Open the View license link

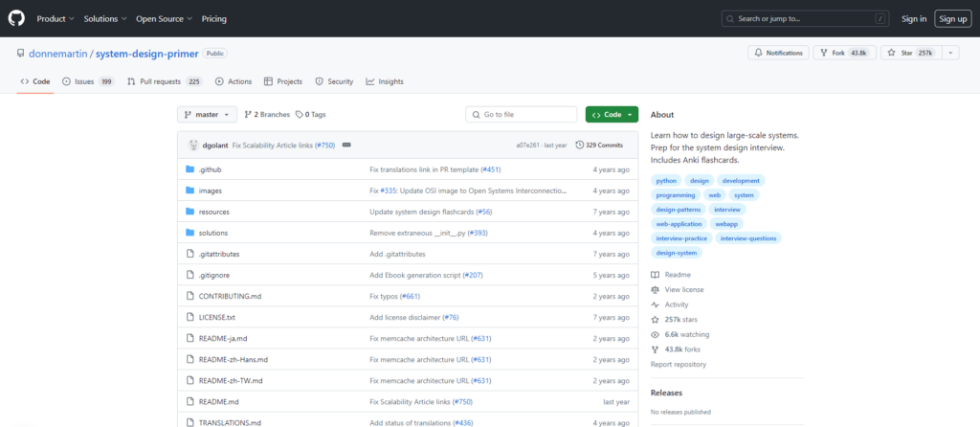click(683, 289)
